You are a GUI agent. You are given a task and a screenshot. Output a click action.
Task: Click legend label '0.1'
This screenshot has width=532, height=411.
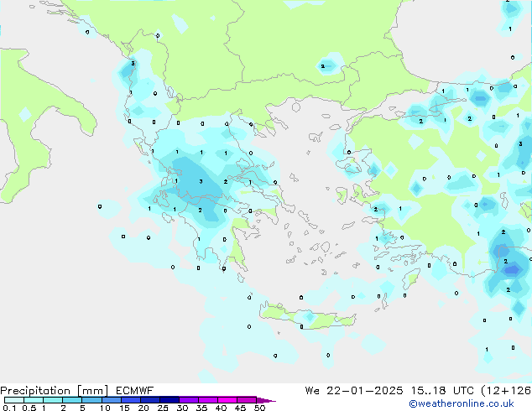click(9, 408)
